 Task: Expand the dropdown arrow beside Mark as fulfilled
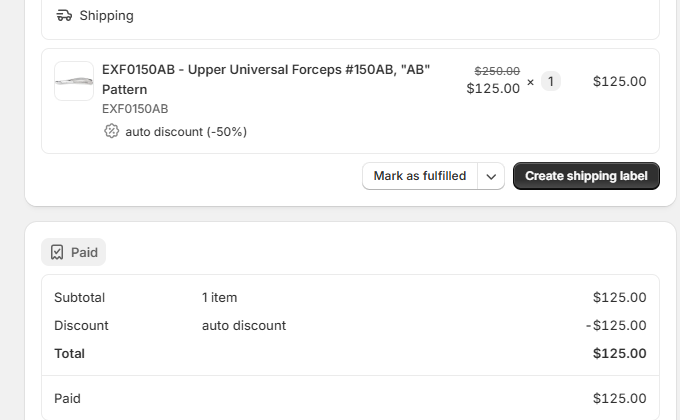pyautogui.click(x=491, y=176)
